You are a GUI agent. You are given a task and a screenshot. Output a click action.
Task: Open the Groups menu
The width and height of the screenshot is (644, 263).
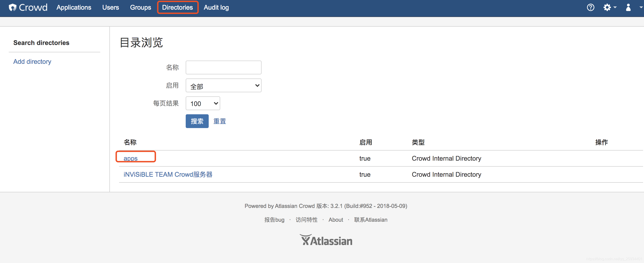tap(140, 8)
